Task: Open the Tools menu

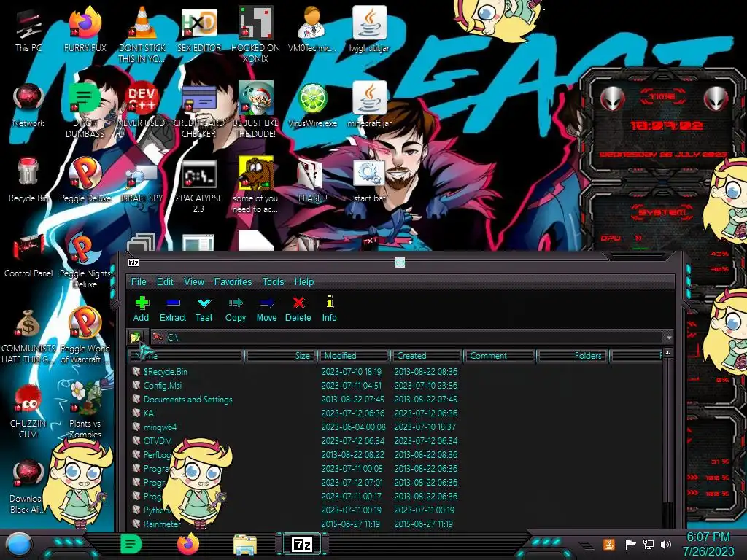Action: (x=273, y=281)
